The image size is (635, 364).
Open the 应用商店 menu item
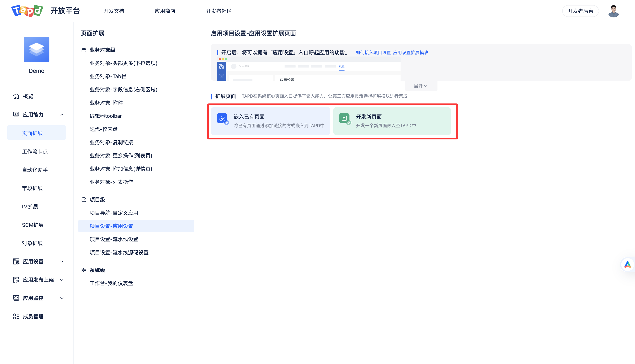(165, 11)
